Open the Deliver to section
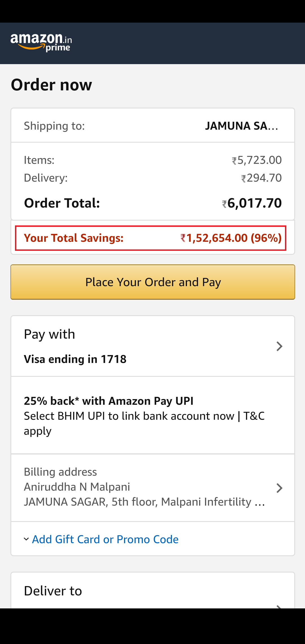305x644 pixels. (x=53, y=591)
